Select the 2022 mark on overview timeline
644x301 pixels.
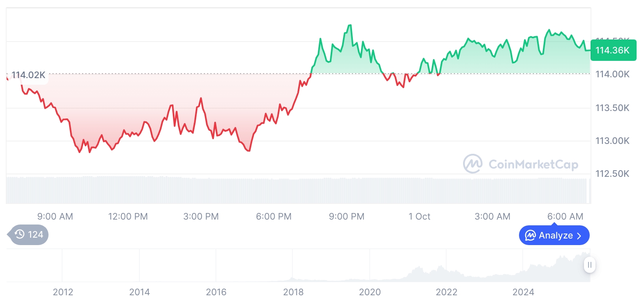tap(447, 292)
